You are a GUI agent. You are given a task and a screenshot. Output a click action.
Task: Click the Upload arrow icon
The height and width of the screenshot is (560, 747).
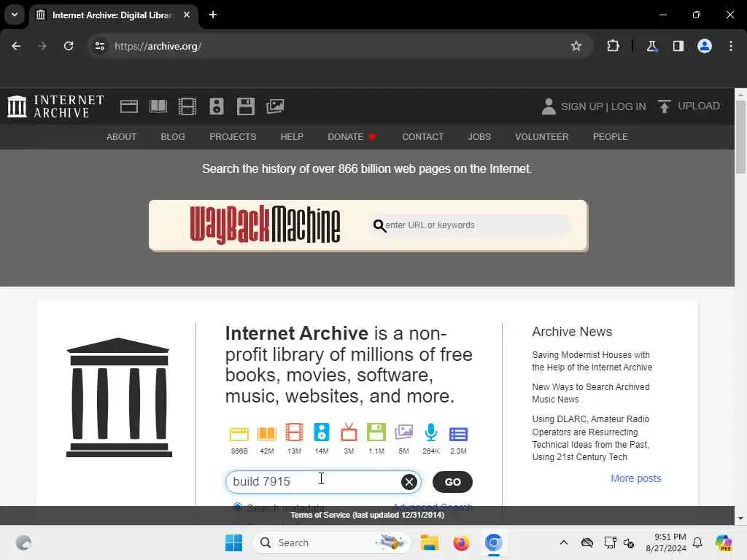pyautogui.click(x=664, y=106)
